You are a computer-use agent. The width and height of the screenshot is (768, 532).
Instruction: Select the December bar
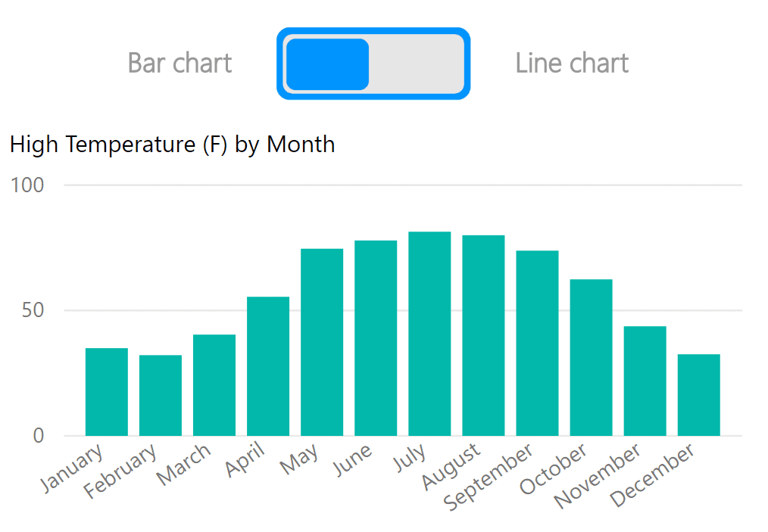point(699,394)
